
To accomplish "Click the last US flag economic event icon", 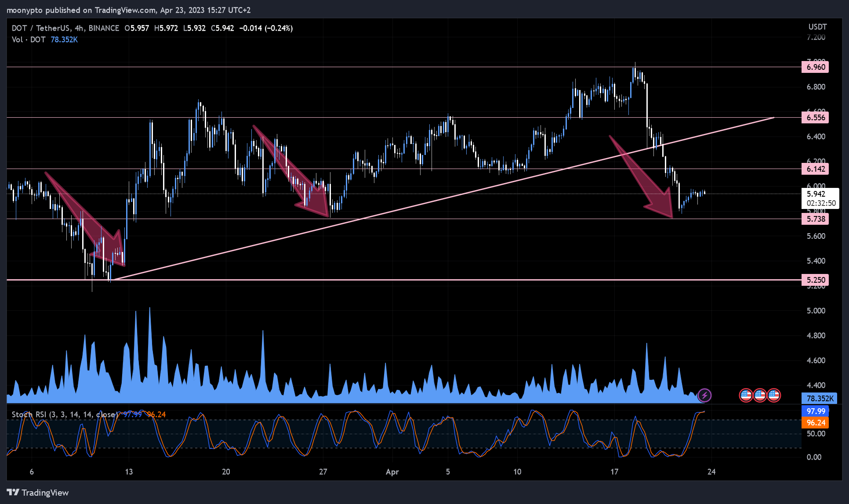I will pyautogui.click(x=774, y=395).
